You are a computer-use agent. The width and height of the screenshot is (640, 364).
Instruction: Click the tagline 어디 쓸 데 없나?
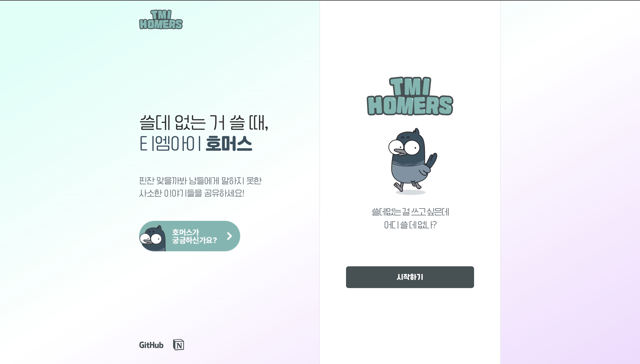[x=410, y=225]
